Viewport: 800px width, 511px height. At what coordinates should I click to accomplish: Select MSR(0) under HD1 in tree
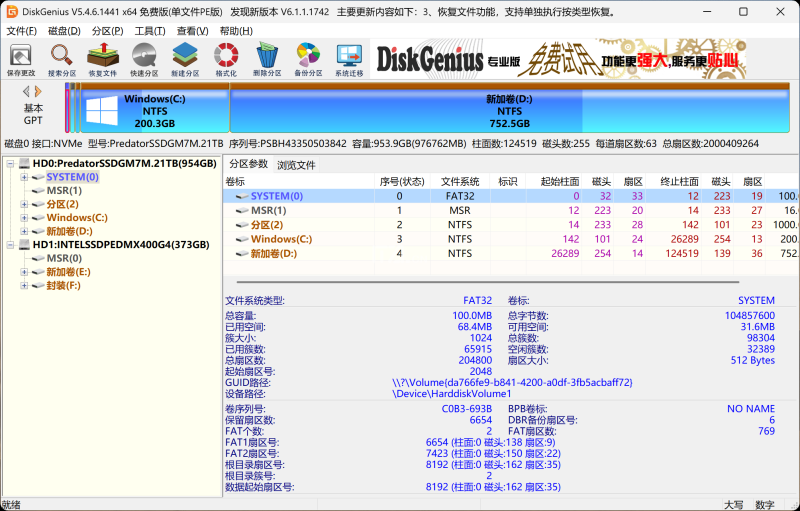[64, 259]
